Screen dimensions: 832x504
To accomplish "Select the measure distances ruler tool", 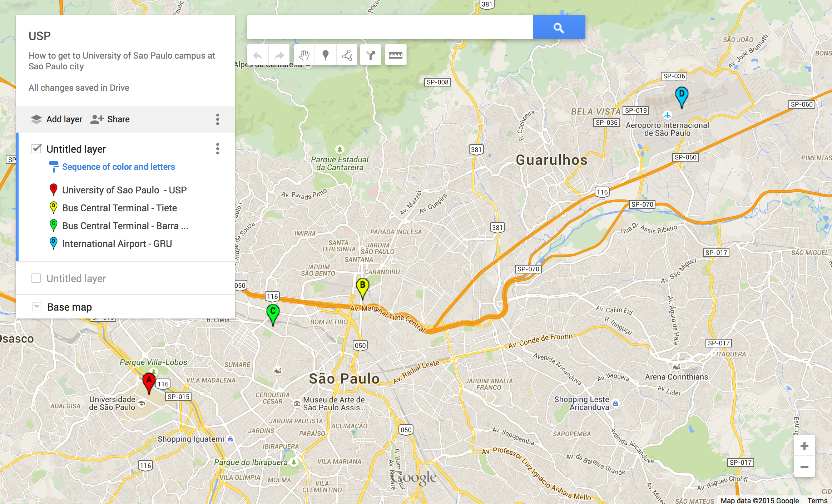I will 396,55.
